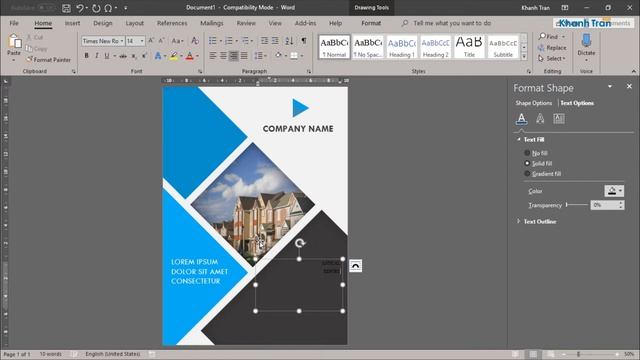Click Tell me what you want search box

tap(452, 23)
